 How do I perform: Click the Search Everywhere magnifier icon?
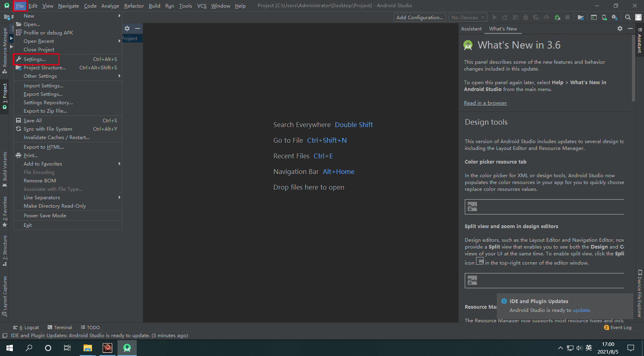coord(628,17)
